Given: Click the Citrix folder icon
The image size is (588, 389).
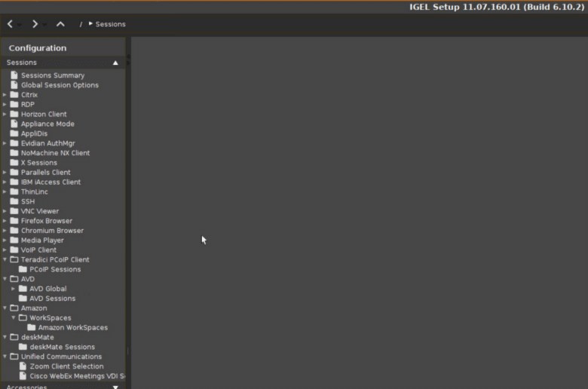Looking at the screenshot, I should tap(14, 94).
